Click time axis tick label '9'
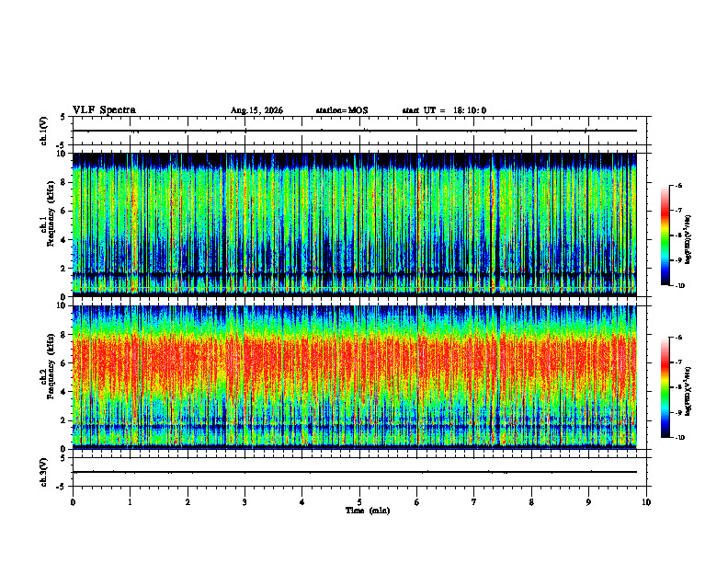The width and height of the screenshot is (728, 563). 588,502
